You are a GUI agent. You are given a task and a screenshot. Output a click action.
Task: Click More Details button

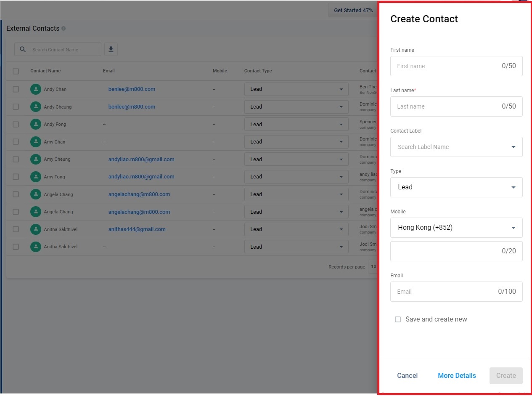[457, 376]
